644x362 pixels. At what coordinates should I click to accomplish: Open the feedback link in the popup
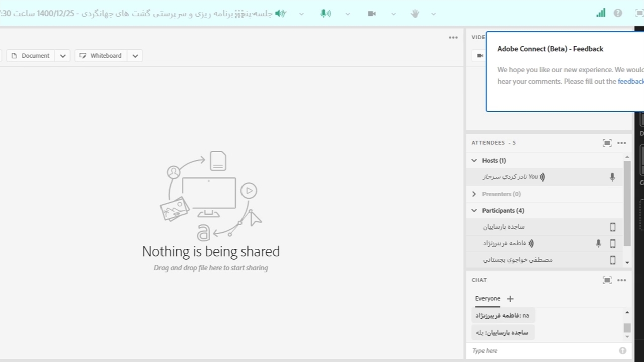pos(630,81)
